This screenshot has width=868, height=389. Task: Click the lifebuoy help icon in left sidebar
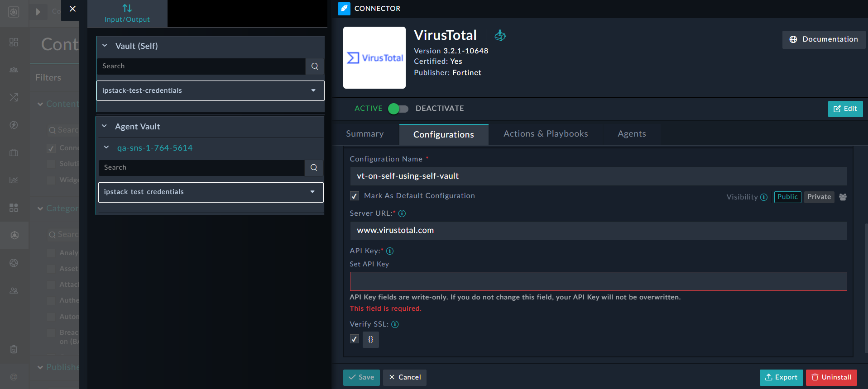tap(14, 263)
